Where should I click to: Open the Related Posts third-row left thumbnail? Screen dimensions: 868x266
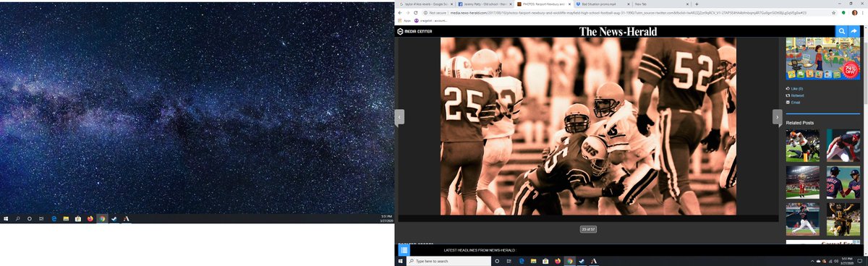tap(803, 218)
